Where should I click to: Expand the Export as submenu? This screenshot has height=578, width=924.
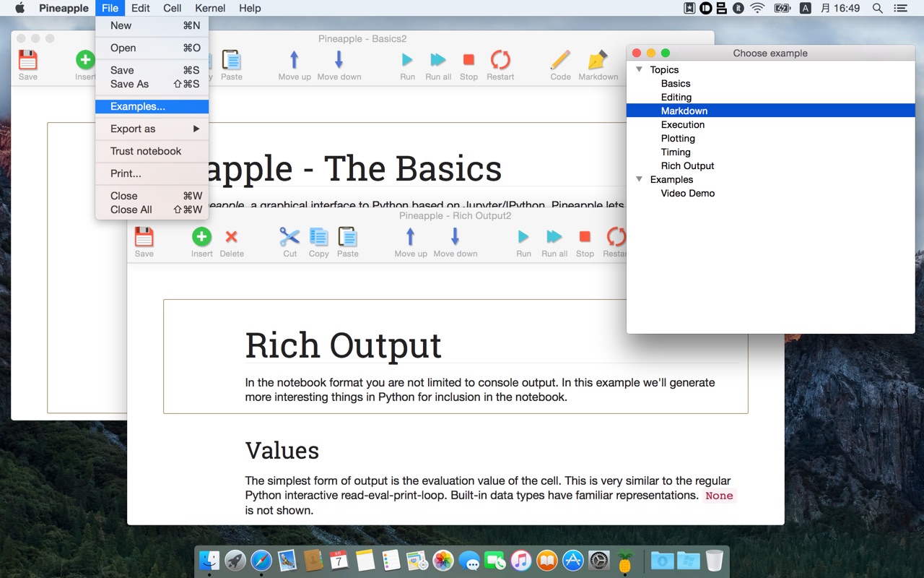152,129
